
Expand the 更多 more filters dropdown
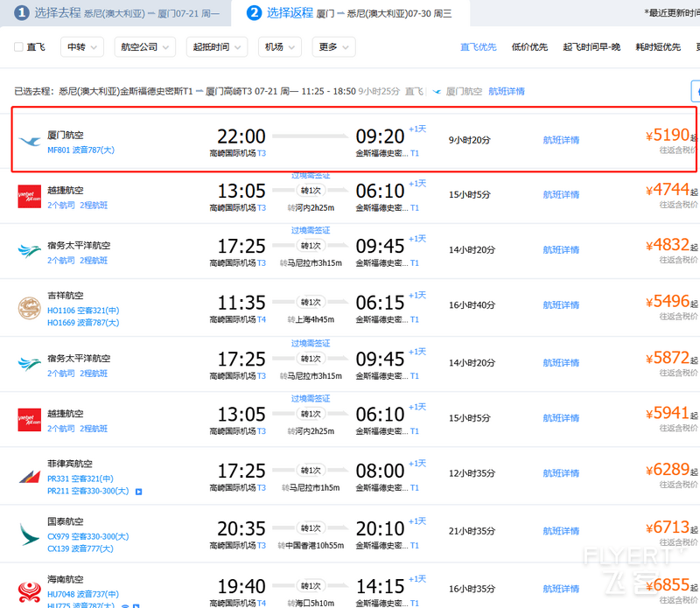click(333, 47)
